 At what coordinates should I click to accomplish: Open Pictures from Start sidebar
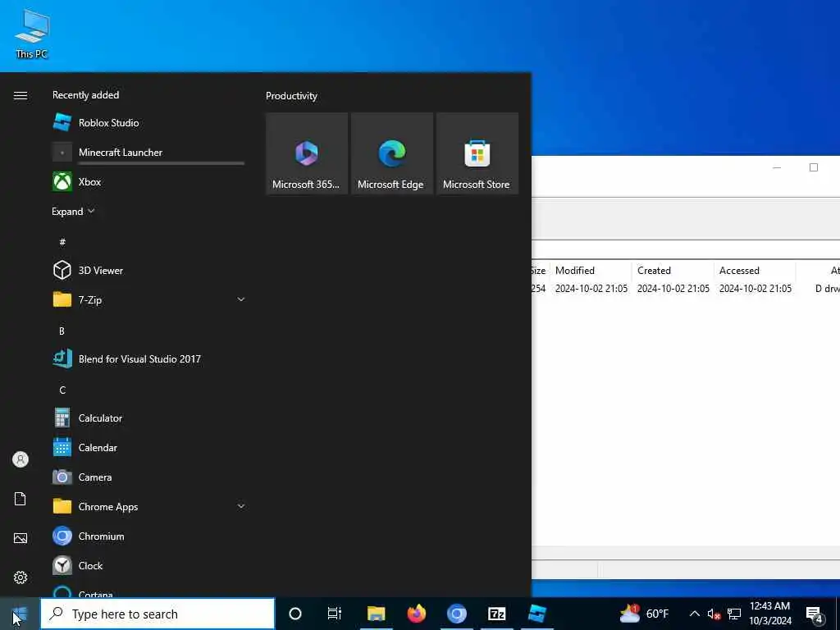click(21, 538)
